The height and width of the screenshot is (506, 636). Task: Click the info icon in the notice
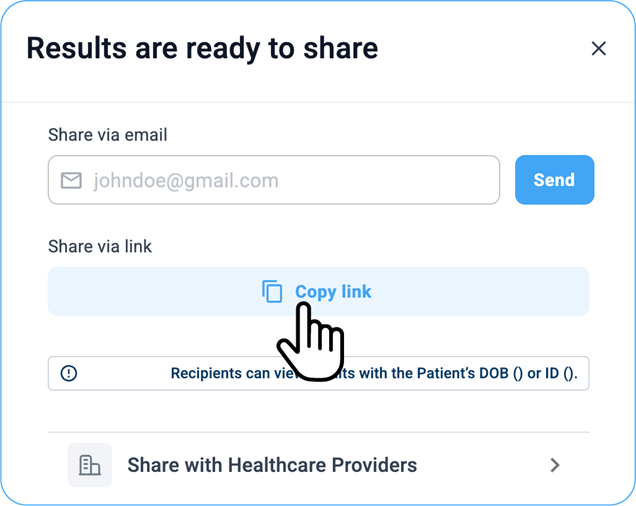[x=69, y=373]
